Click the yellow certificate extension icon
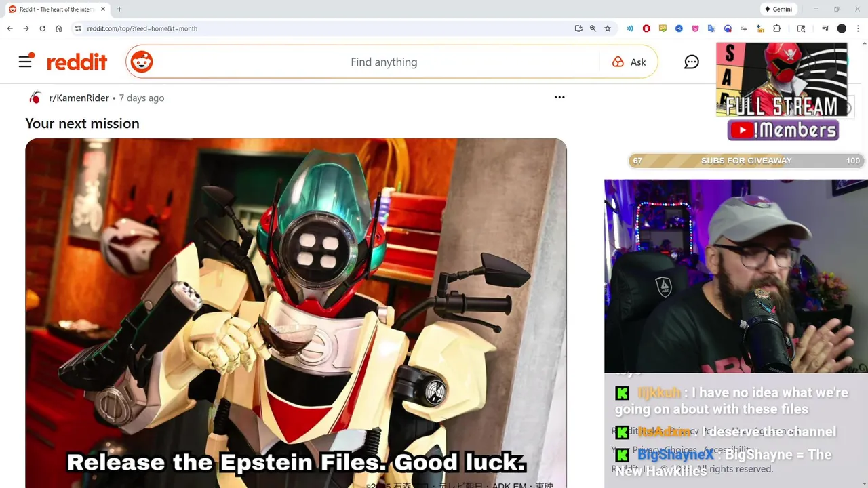Screen dimensions: 868x488 coord(663,28)
